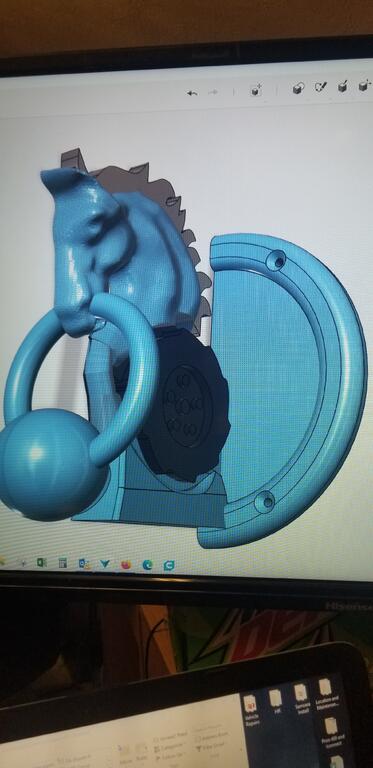Select the sketch pencil tool icon

[321, 87]
